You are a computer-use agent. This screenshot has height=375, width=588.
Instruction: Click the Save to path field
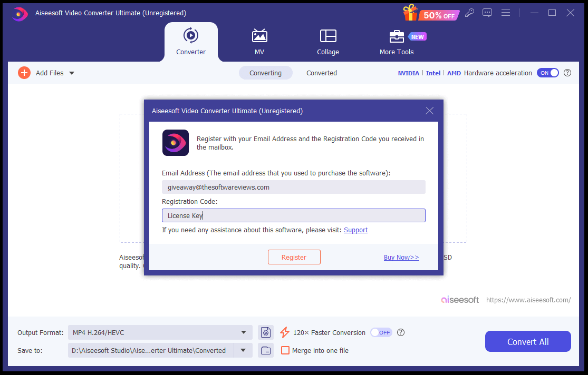151,350
